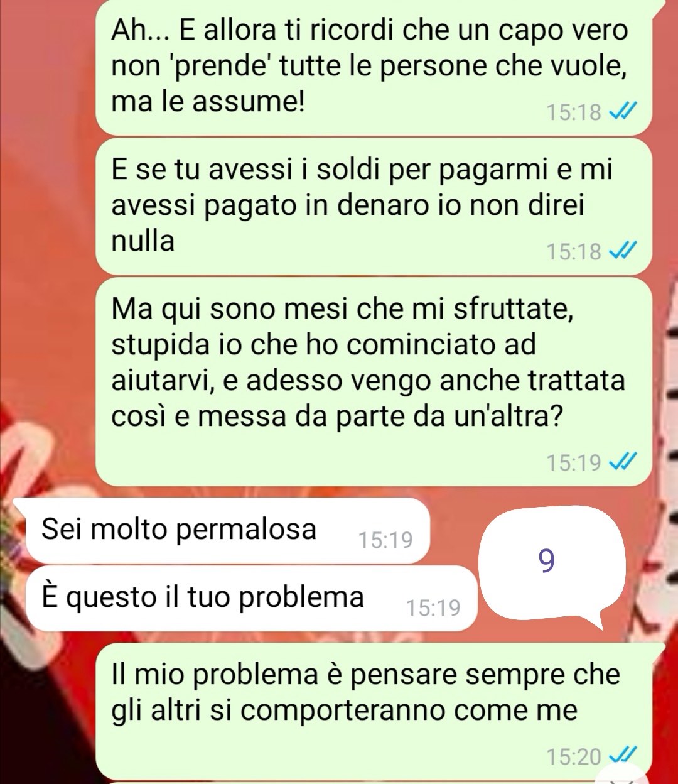Tap the 15:19 time under 'da un'altra?'
The image size is (678, 784).
pyautogui.click(x=574, y=464)
